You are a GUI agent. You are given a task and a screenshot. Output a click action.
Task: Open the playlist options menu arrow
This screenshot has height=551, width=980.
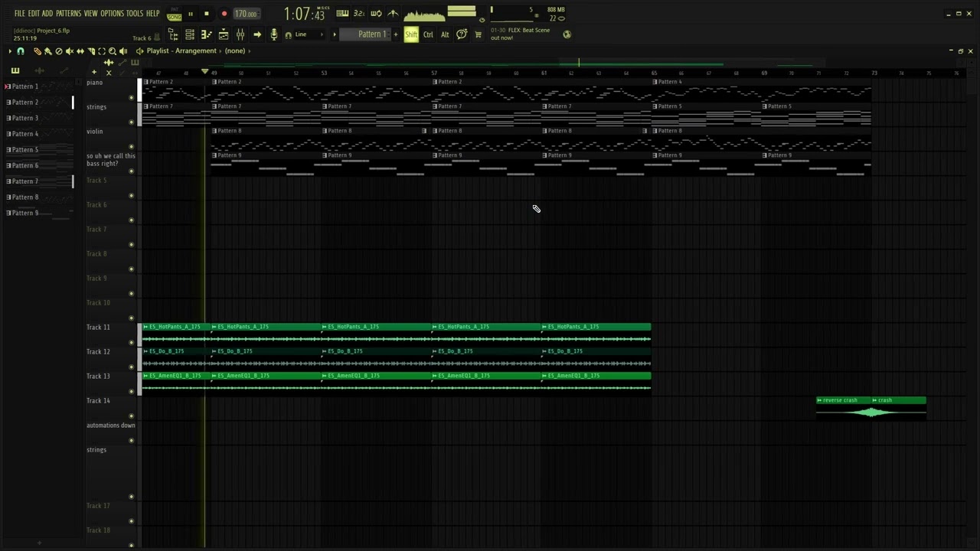[x=10, y=51]
